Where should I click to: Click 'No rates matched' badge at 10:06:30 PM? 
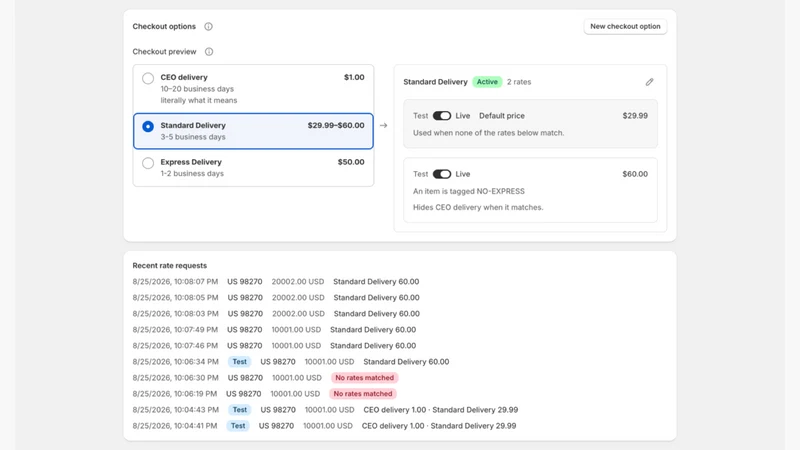click(364, 378)
